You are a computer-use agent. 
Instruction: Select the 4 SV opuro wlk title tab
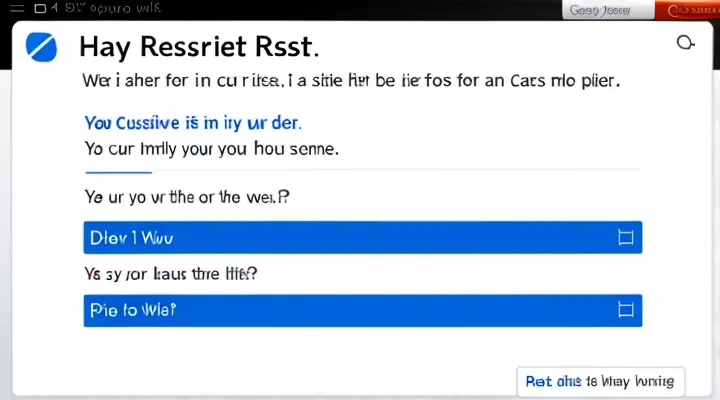(x=98, y=9)
